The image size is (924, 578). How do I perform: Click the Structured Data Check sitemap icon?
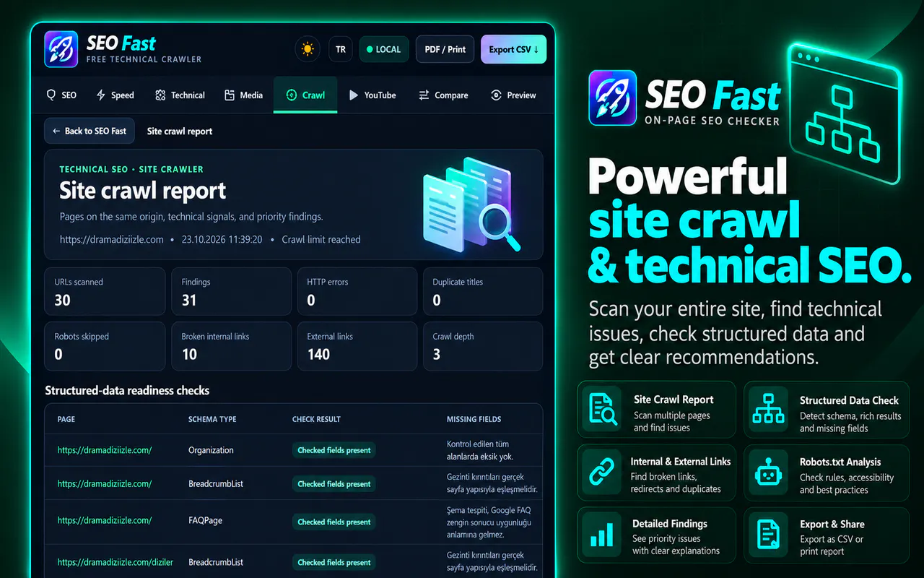768,410
